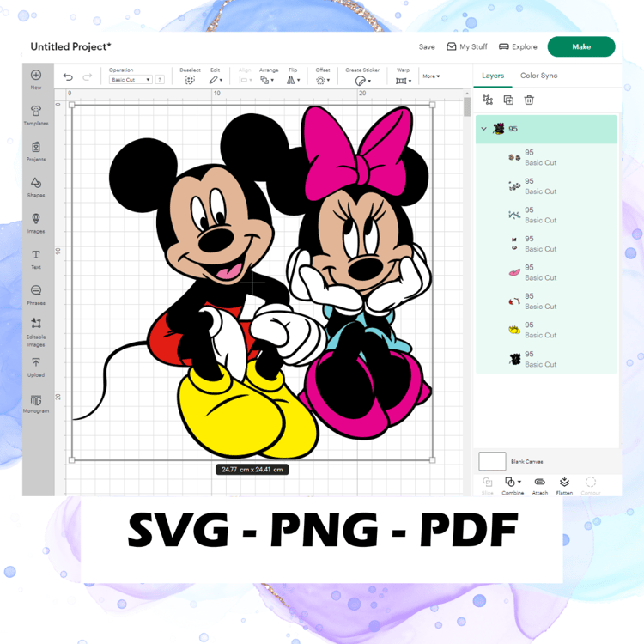
Task: Delete layer with trash icon
Action: (529, 100)
